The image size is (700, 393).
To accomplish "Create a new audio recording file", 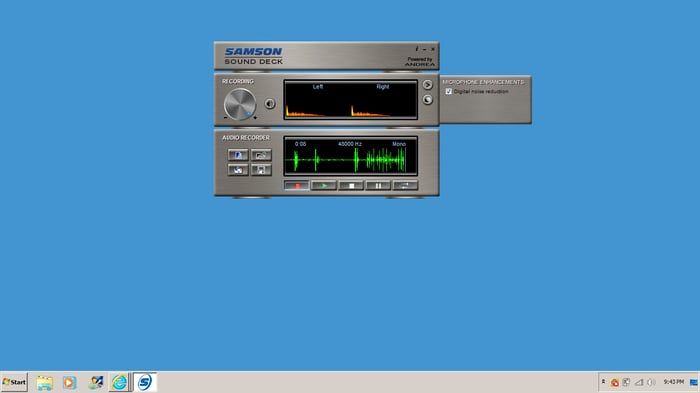I will pos(238,155).
